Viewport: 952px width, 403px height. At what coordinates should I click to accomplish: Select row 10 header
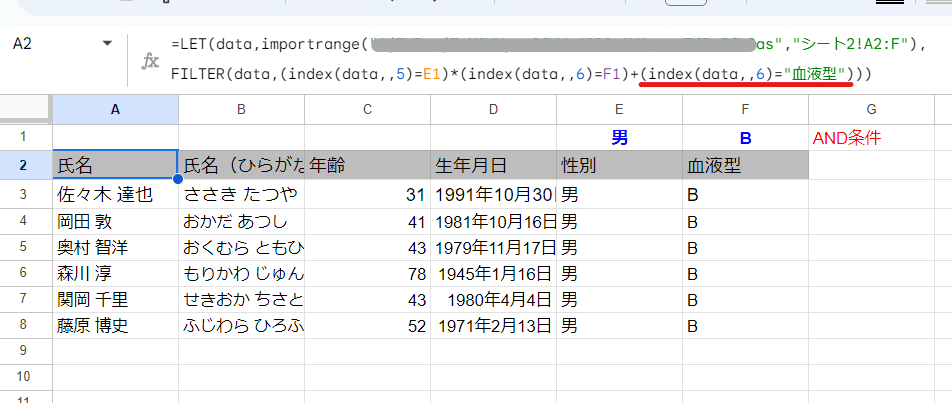point(24,377)
